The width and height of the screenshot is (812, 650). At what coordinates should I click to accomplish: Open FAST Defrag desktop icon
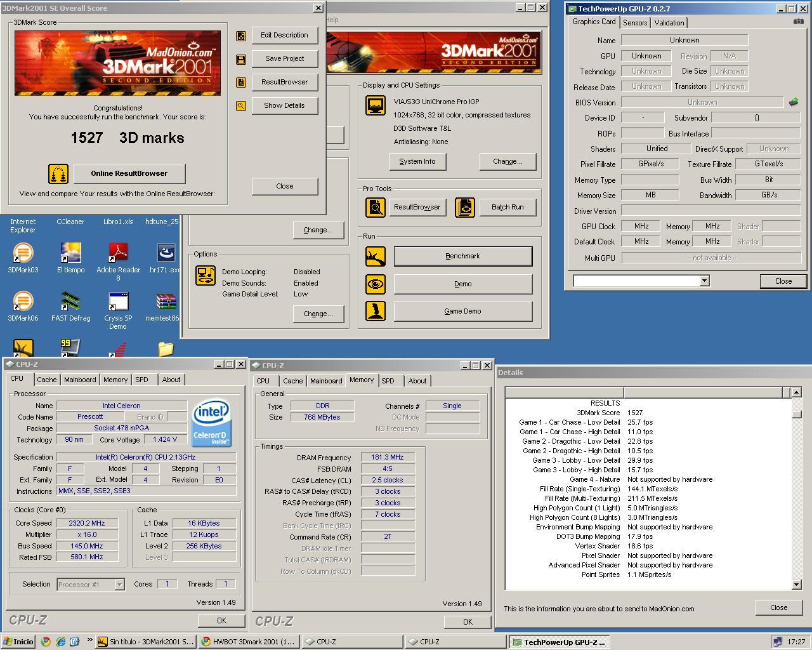70,306
